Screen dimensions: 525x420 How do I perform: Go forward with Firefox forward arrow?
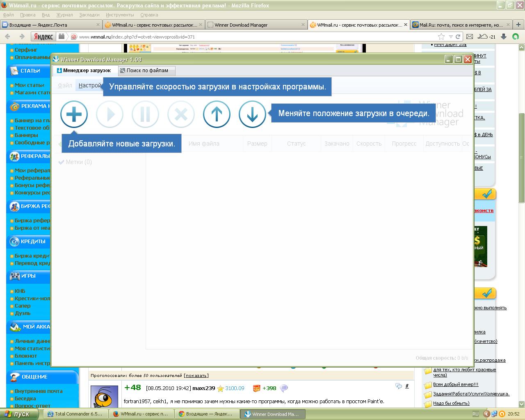pyautogui.click(x=22, y=37)
